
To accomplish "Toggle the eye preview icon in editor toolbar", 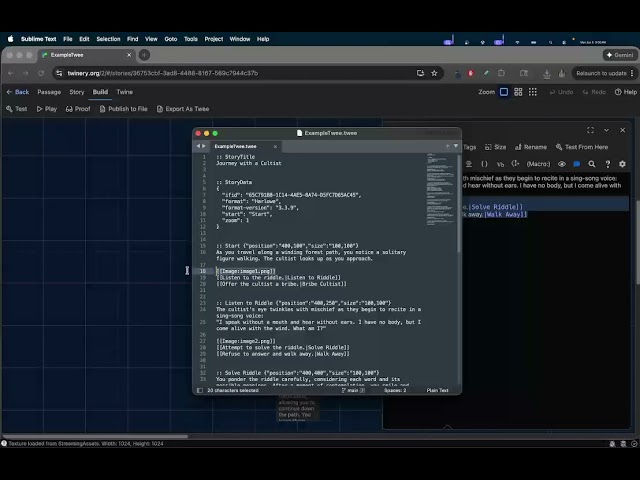I will (562, 164).
